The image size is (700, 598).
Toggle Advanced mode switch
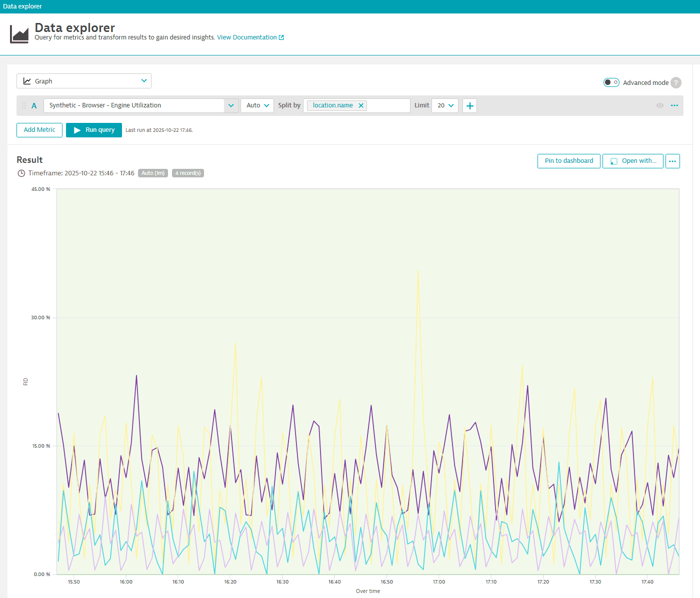[x=611, y=82]
